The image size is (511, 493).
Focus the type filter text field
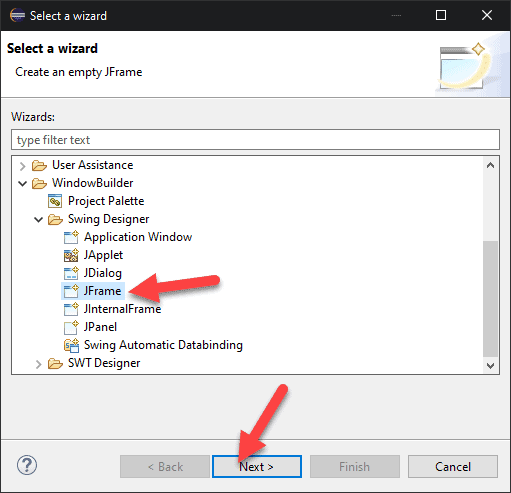(x=255, y=140)
